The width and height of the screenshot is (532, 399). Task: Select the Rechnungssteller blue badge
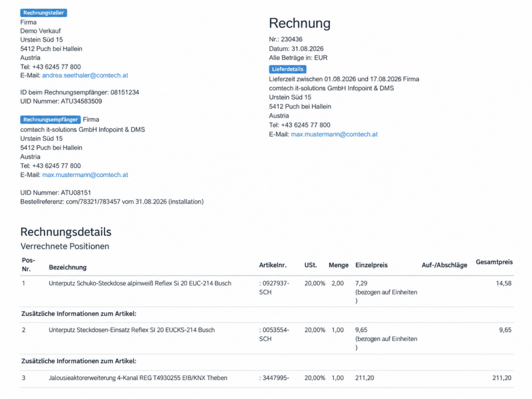click(44, 13)
